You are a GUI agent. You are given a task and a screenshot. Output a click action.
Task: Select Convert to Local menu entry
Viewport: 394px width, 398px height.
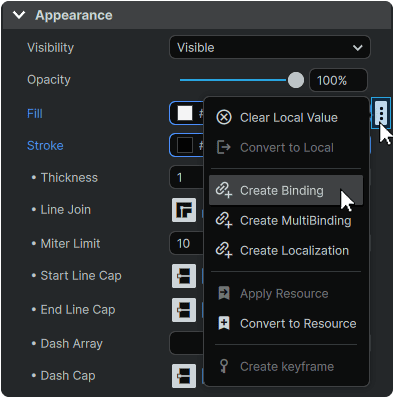click(x=286, y=147)
